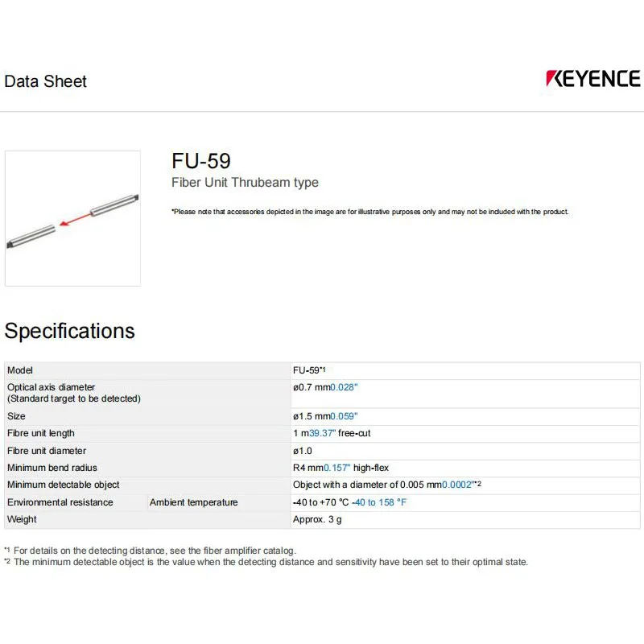Click the blue 0.028" inch value

(344, 387)
